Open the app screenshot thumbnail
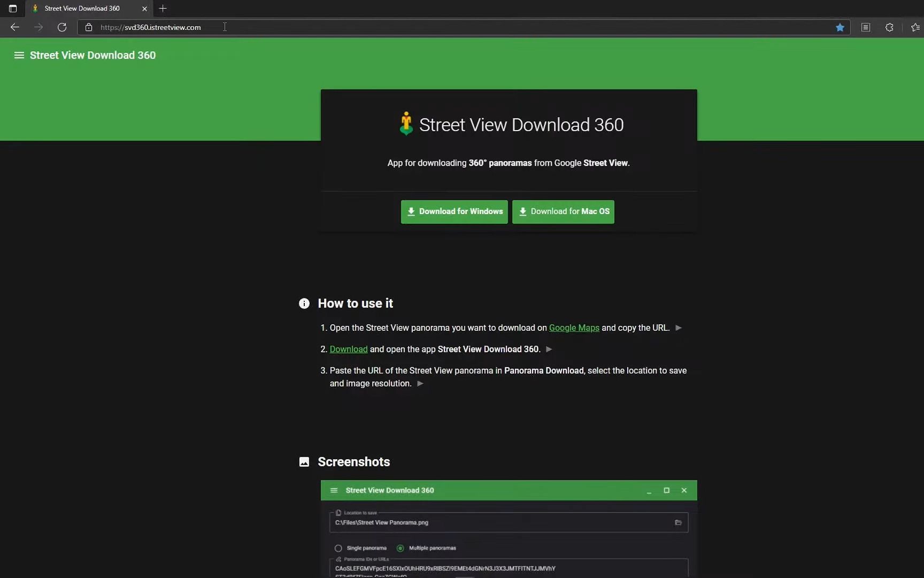 pos(509,529)
